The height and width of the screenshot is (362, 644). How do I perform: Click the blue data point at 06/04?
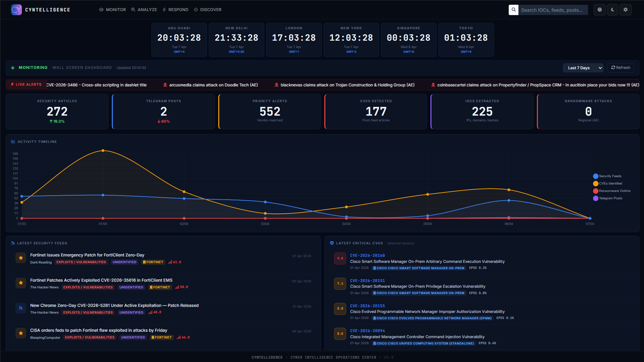[509, 200]
